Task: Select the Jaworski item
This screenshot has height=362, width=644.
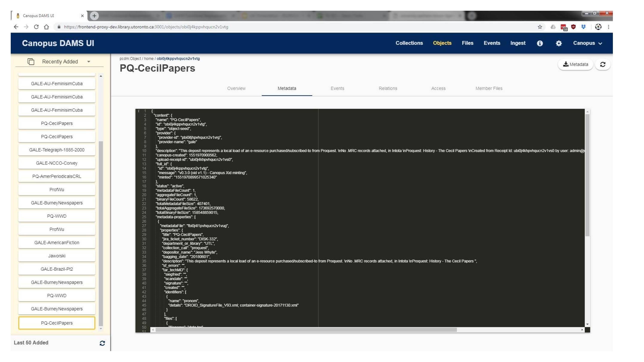Action: pos(57,256)
